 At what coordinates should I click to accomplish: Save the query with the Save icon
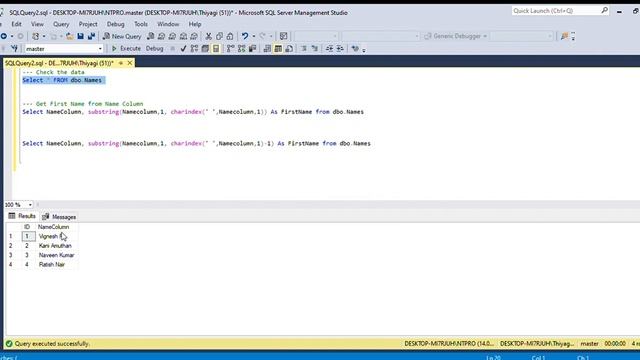pyautogui.click(x=80, y=36)
